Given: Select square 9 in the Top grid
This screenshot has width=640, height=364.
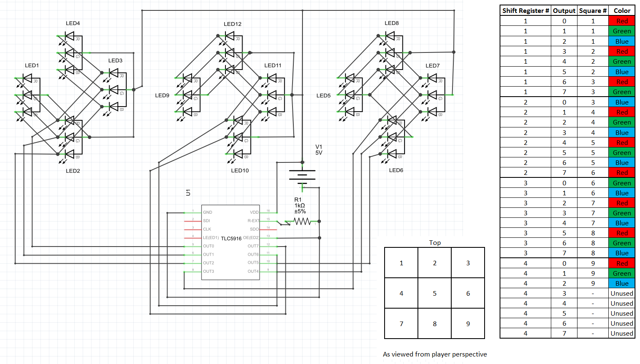Looking at the screenshot, I should click(468, 324).
